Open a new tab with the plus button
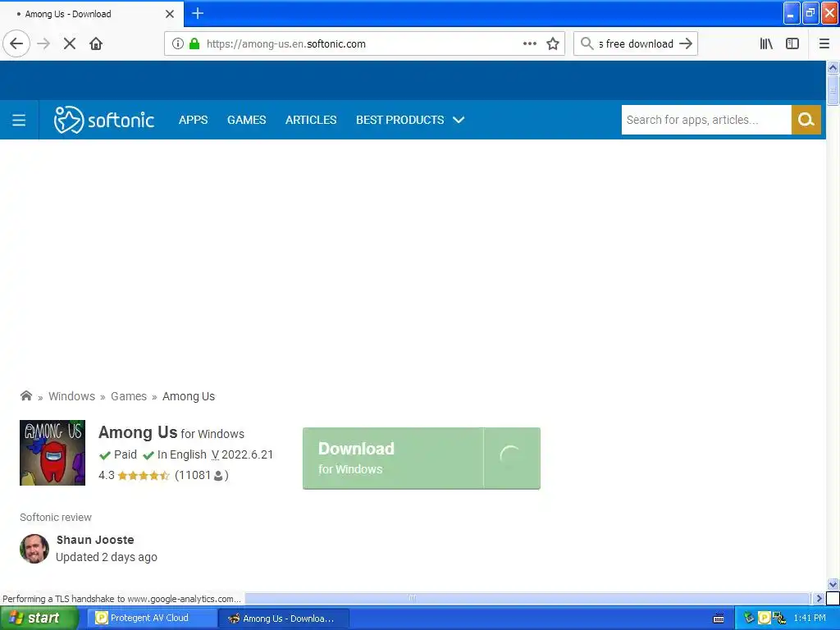 pos(198,13)
